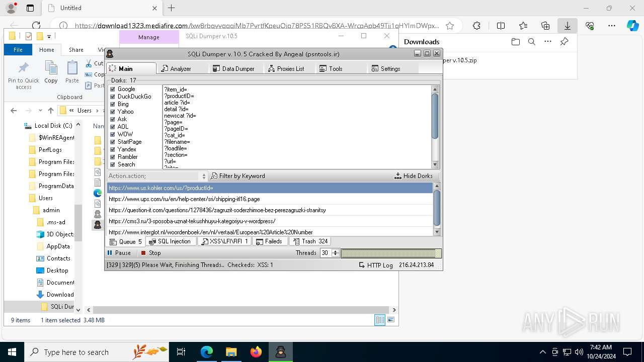644x362 pixels.
Task: Click the ?item_id= dork line
Action: [x=176, y=89]
